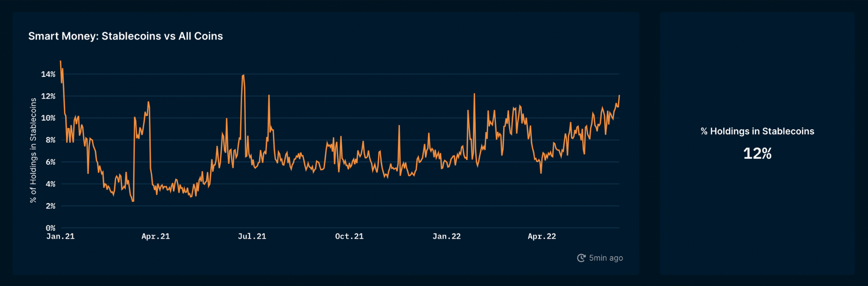Image resolution: width=868 pixels, height=286 pixels.
Task: Click the 12% y-axis tick label
Action: tap(48, 96)
